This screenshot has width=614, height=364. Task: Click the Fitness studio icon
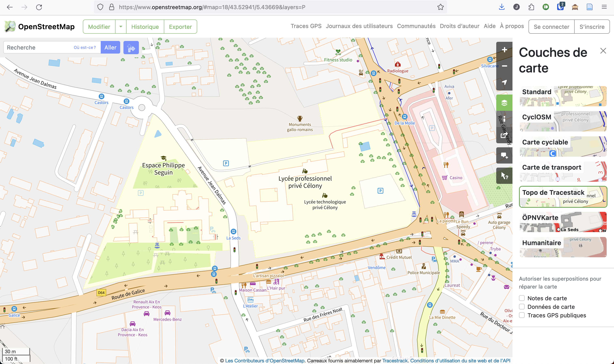click(338, 53)
